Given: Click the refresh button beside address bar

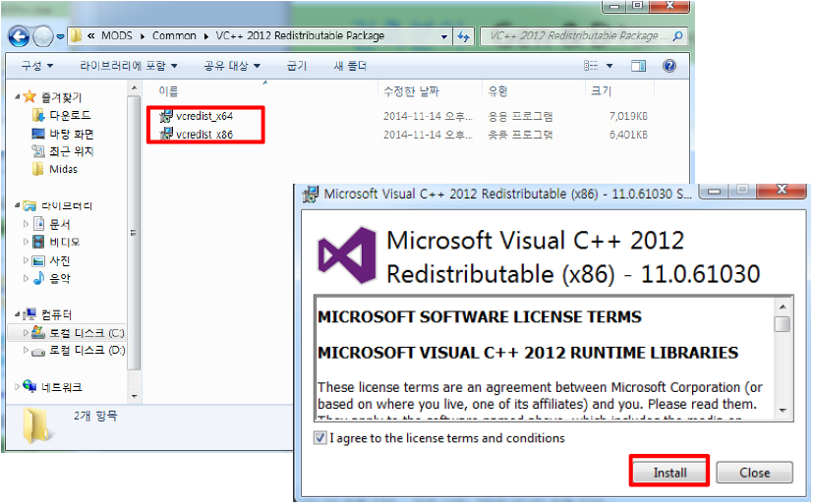Looking at the screenshot, I should point(463,36).
